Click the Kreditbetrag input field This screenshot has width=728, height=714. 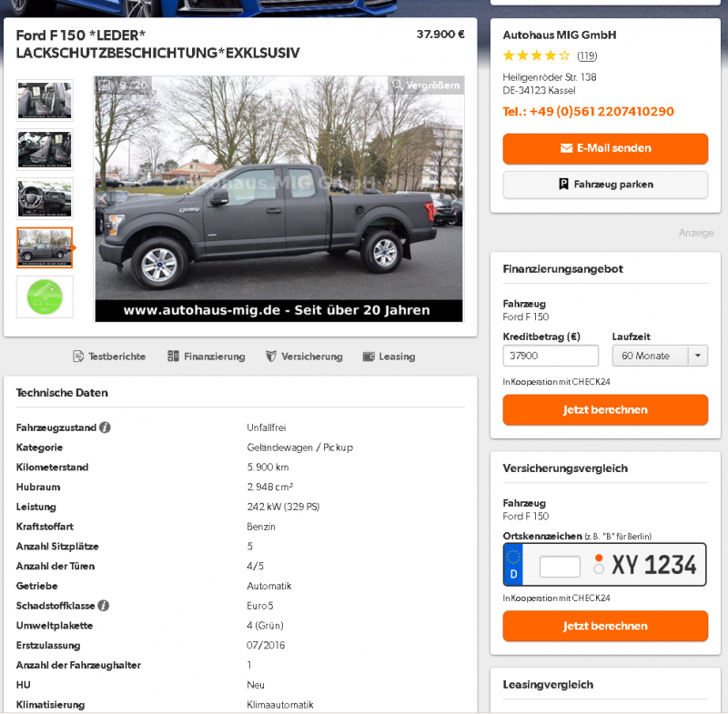(551, 356)
